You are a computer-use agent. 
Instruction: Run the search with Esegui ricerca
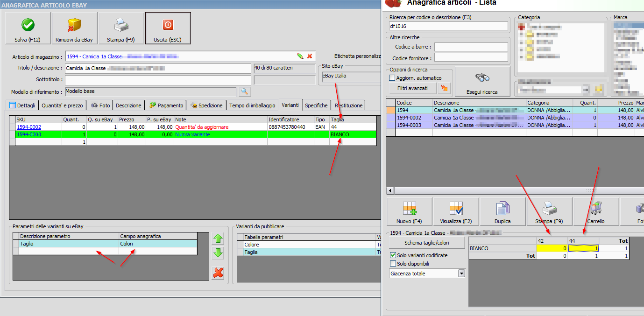pyautogui.click(x=482, y=82)
